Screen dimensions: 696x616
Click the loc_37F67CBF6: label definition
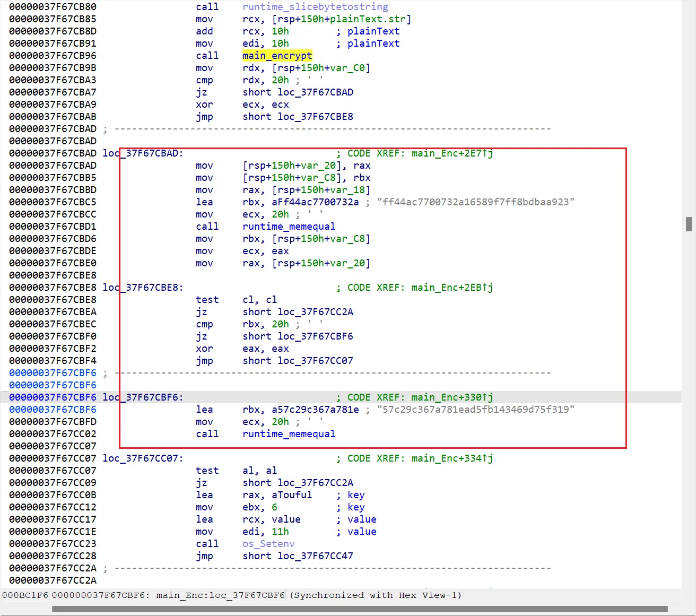point(143,397)
